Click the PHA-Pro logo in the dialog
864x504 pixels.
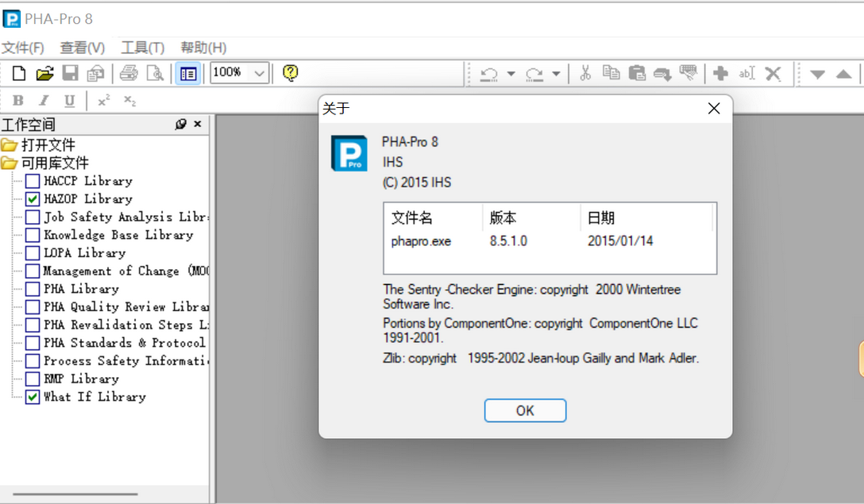coord(349,154)
